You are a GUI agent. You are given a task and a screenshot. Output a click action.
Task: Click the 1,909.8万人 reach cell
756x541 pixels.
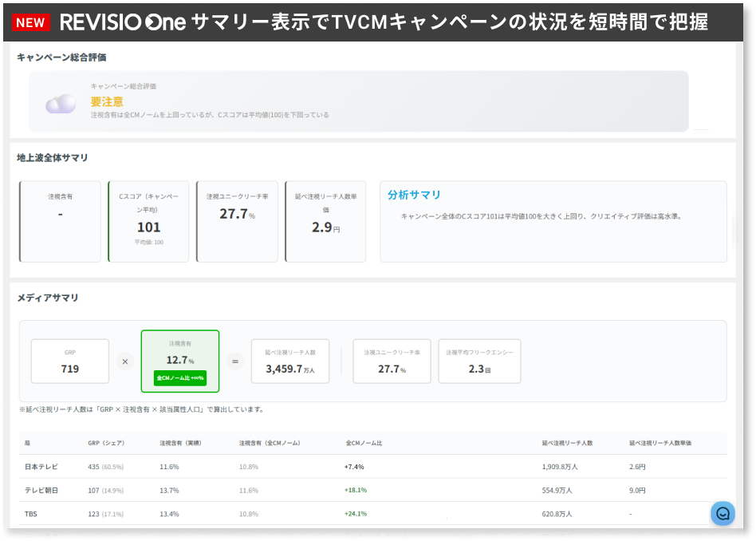coord(560,467)
